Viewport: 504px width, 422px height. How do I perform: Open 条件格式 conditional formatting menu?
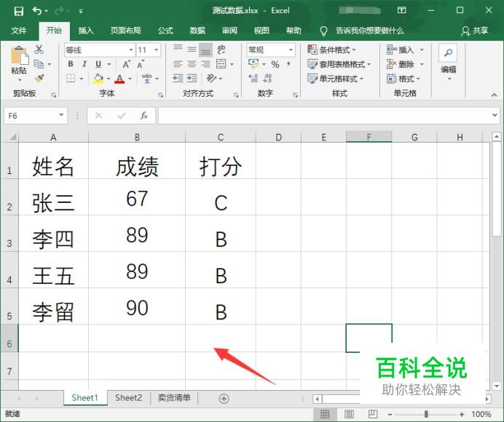coord(331,49)
